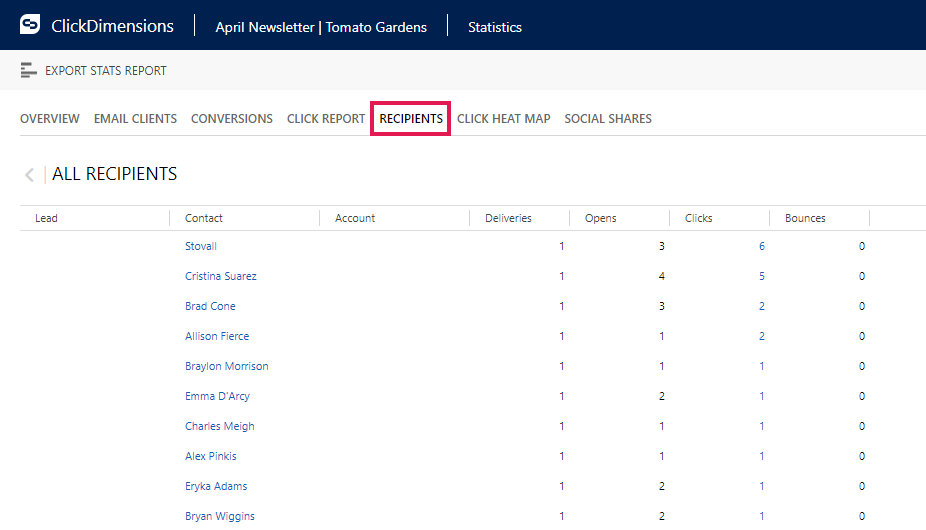Open the Conversions tab
The image size is (926, 530).
[x=232, y=119]
